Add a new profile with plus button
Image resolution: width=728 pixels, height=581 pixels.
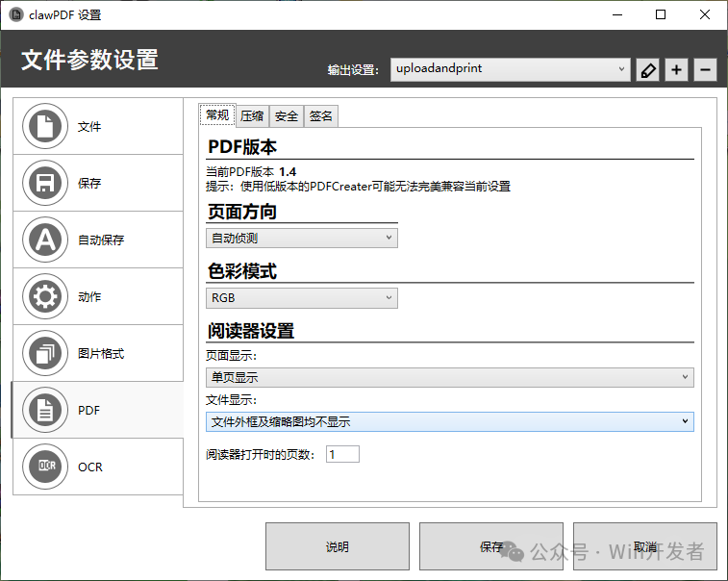tap(677, 70)
